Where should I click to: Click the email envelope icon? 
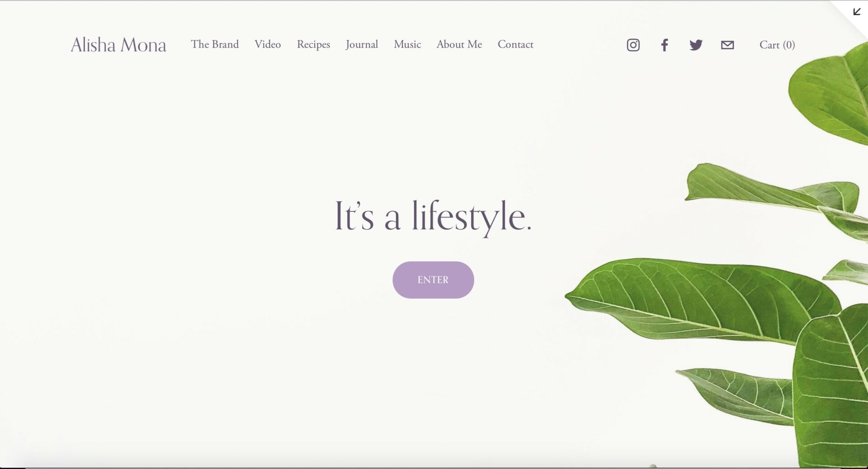click(727, 45)
